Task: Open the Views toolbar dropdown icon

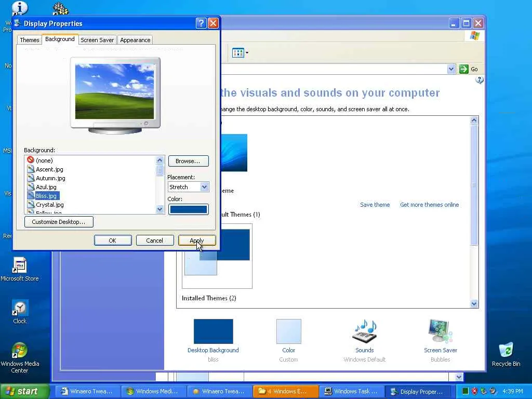Action: pyautogui.click(x=240, y=52)
